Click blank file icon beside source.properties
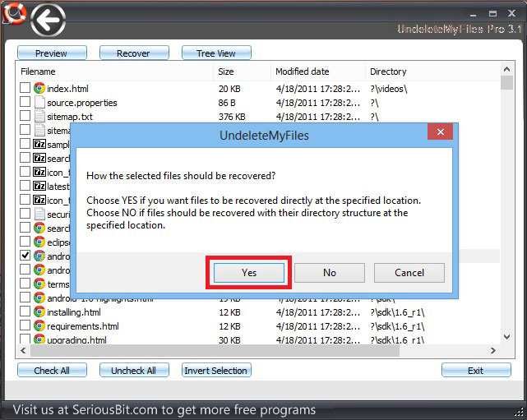 (39, 103)
